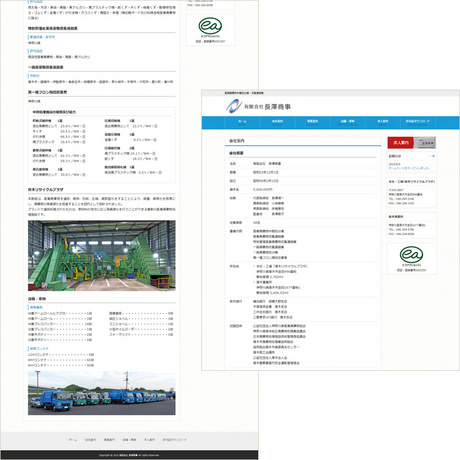The height and width of the screenshot is (460, 460).
Task: Open 事業案内 in the blue navigation bar
Action: (x=312, y=122)
